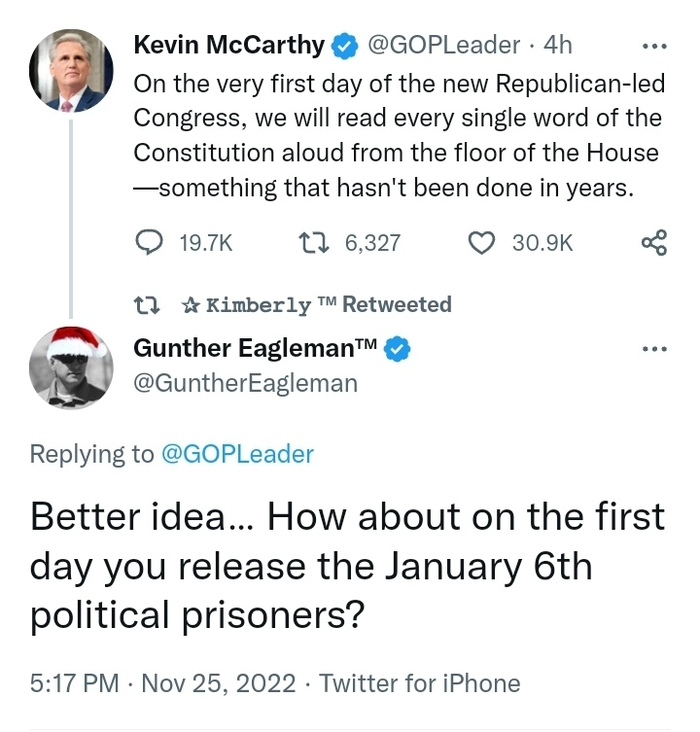Click the Twitter for iPhone source label

point(420,684)
